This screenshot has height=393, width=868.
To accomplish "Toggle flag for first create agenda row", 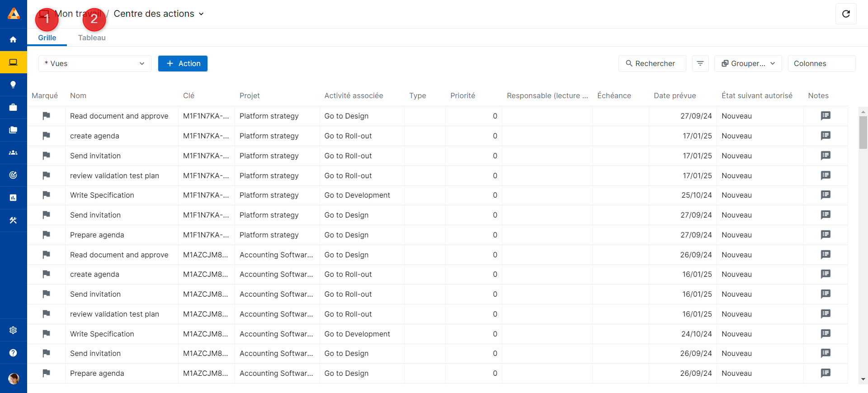I will (x=46, y=136).
